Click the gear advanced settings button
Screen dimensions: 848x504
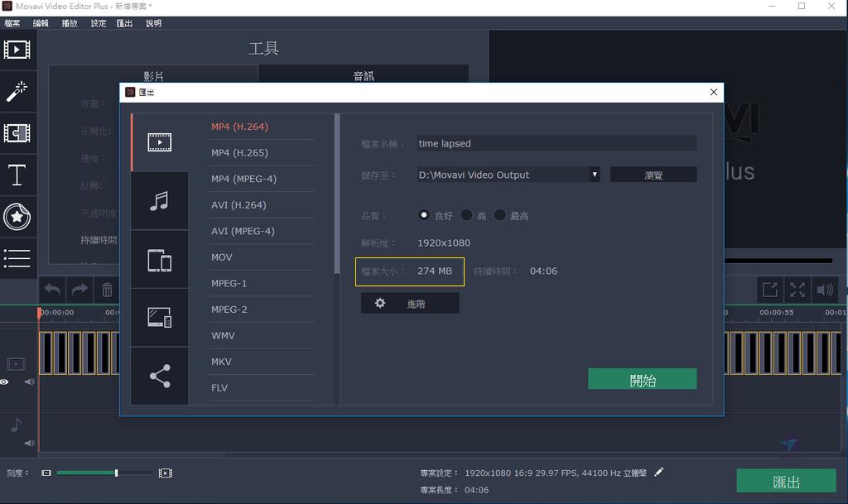pos(410,304)
